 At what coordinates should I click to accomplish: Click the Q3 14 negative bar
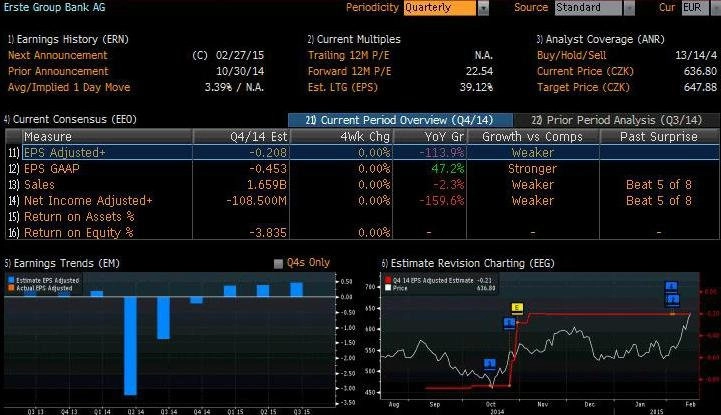click(163, 318)
